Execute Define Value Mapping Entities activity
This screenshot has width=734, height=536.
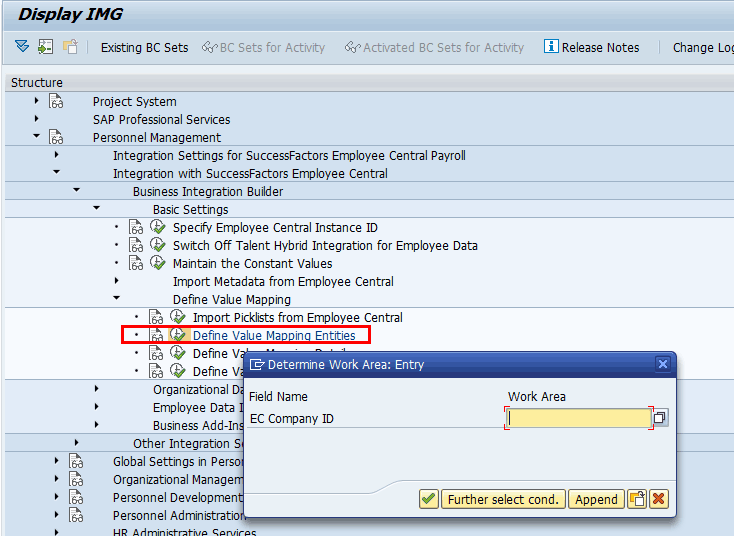pos(178,335)
